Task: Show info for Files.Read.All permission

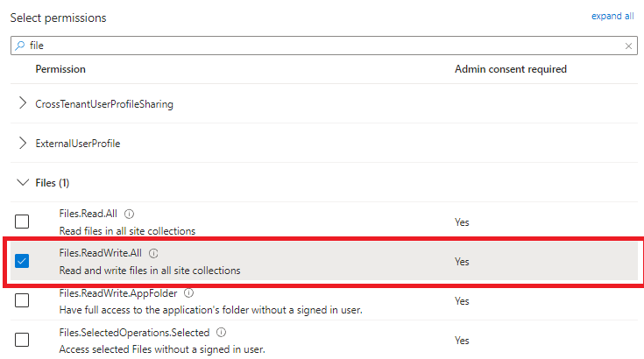Action: [129, 213]
